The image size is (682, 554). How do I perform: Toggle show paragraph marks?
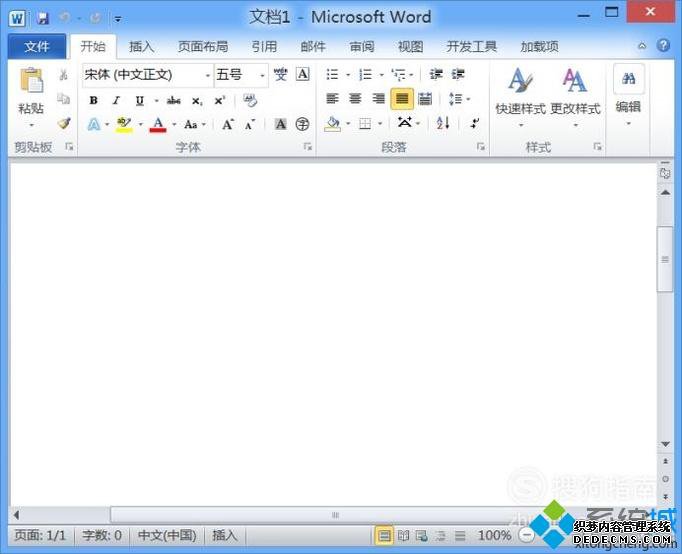coord(475,123)
